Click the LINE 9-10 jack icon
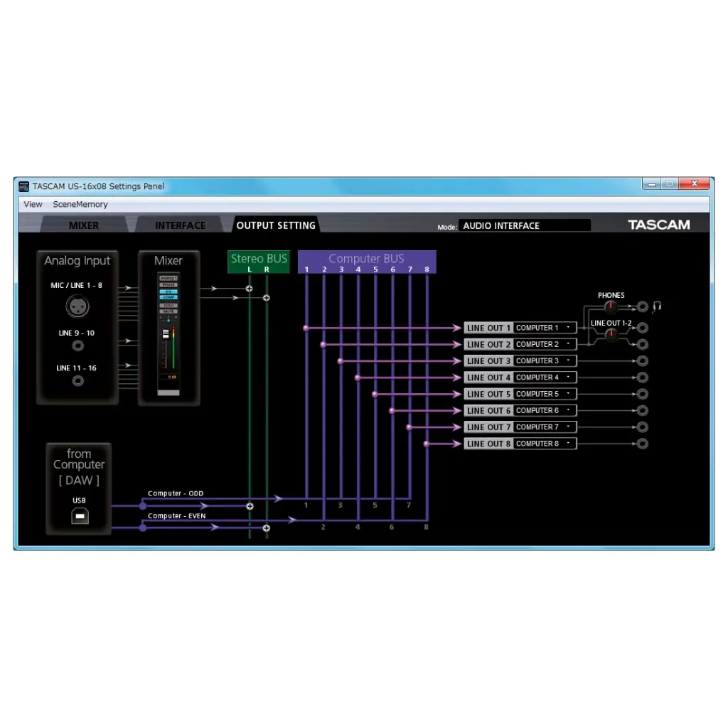The width and height of the screenshot is (728, 728). click(78, 346)
